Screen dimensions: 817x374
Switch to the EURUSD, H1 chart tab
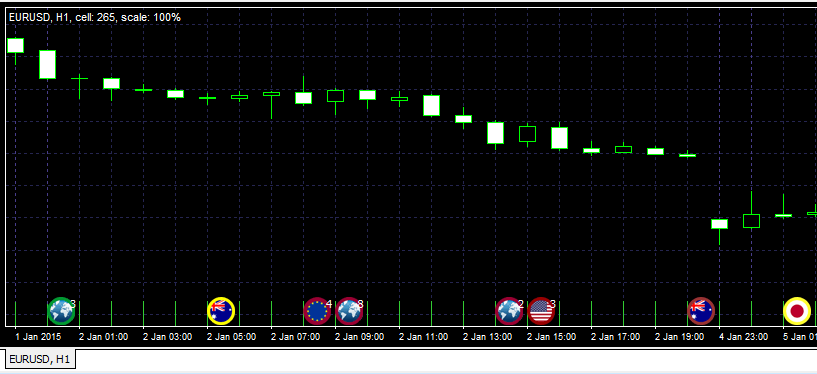41,359
